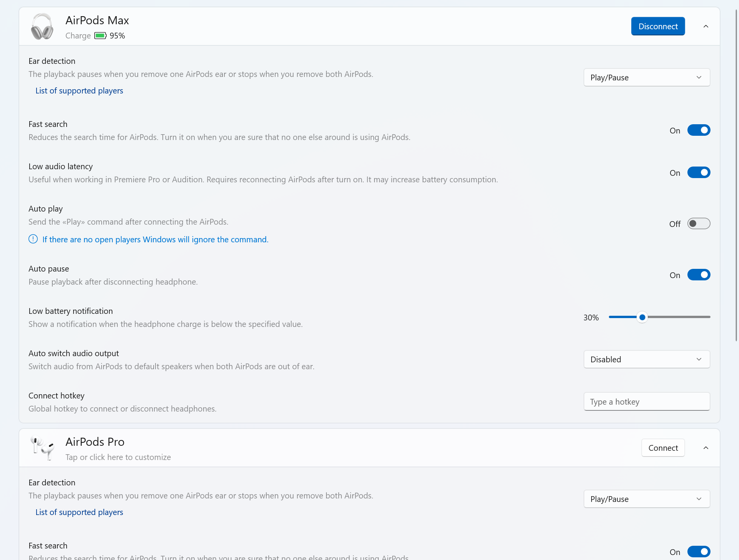Collapse the AirPods Pro section chevron
The height and width of the screenshot is (560, 739).
(706, 448)
